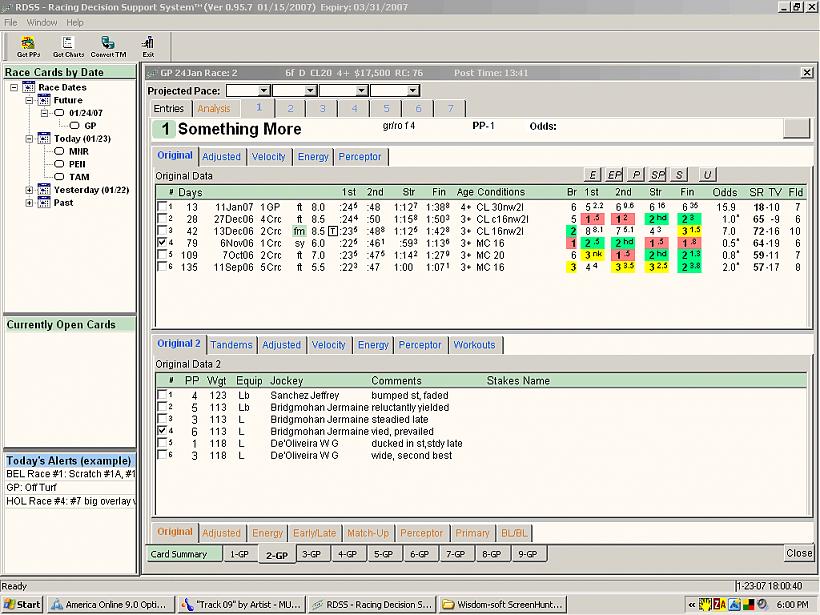Screen dimensions: 820x615
Task: Open the second Projected Pace dropdown
Action: tap(311, 91)
